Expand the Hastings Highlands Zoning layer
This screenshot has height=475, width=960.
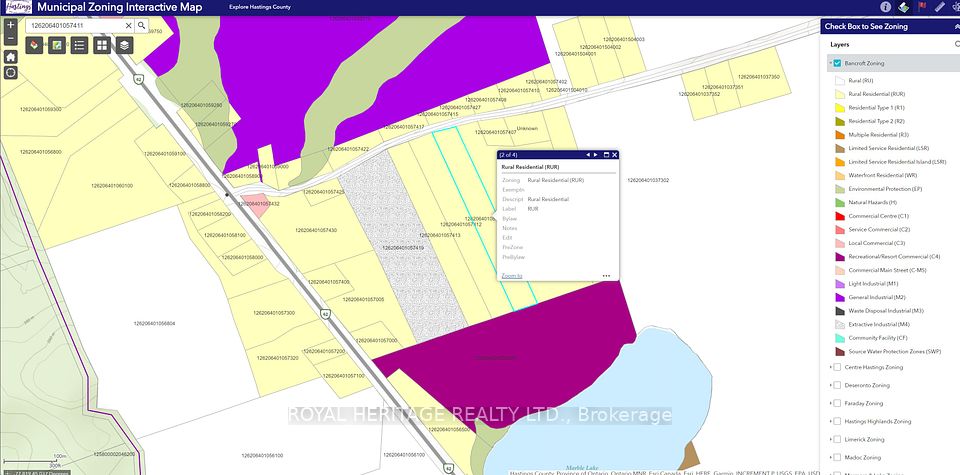[830, 421]
